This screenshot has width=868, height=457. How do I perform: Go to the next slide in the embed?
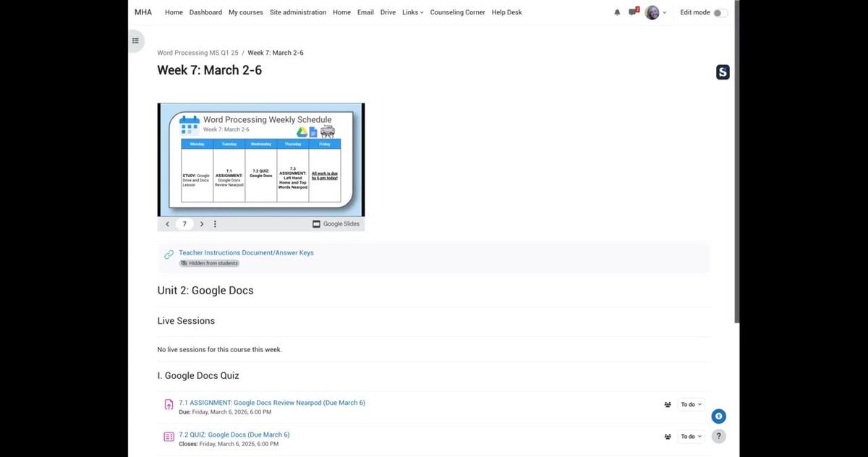(202, 224)
